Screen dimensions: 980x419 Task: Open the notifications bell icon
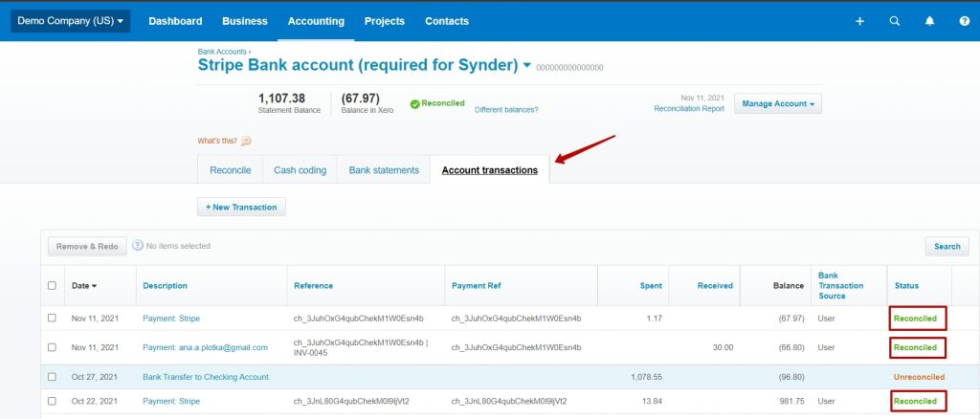click(929, 21)
